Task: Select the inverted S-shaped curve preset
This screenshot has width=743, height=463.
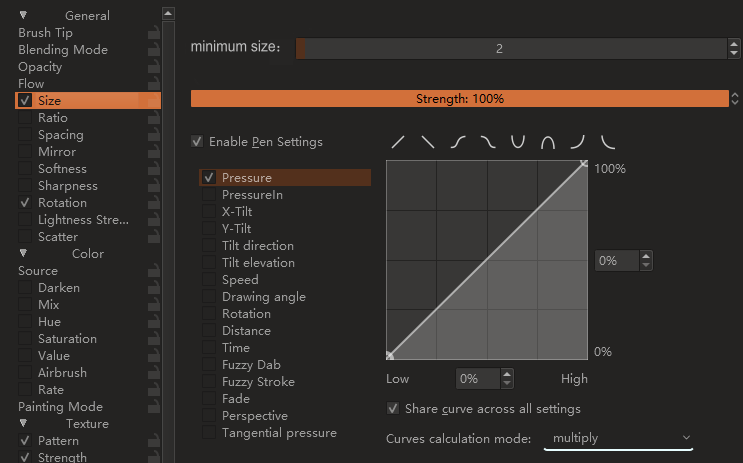Action: [x=488, y=142]
